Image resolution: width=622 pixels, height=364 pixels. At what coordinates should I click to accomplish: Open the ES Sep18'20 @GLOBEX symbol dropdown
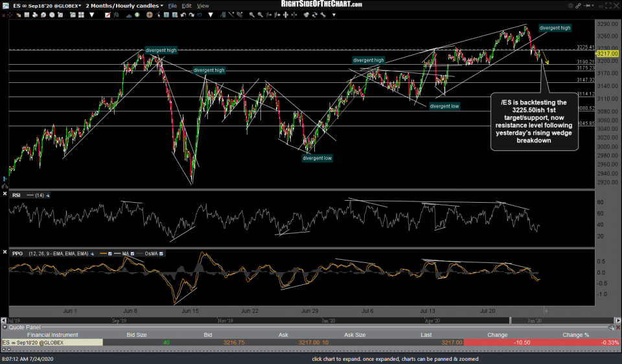click(80, 6)
